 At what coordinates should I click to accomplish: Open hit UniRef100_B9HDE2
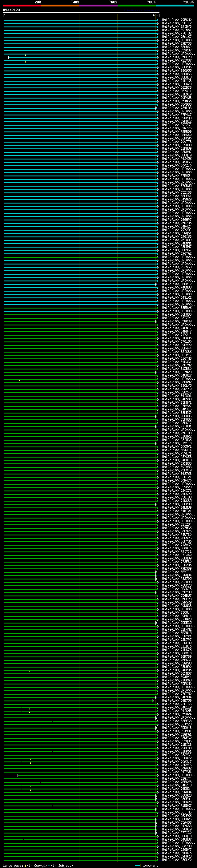177,121
